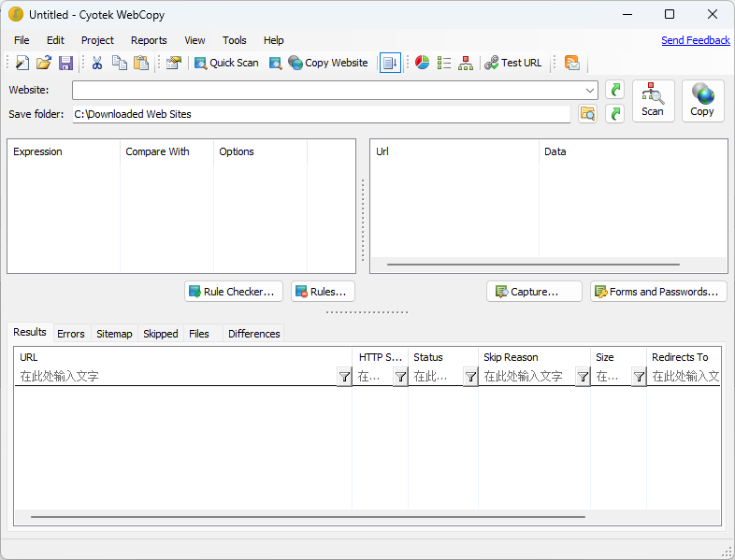
Task: Start a Quick Scan from toolbar
Action: pyautogui.click(x=226, y=63)
